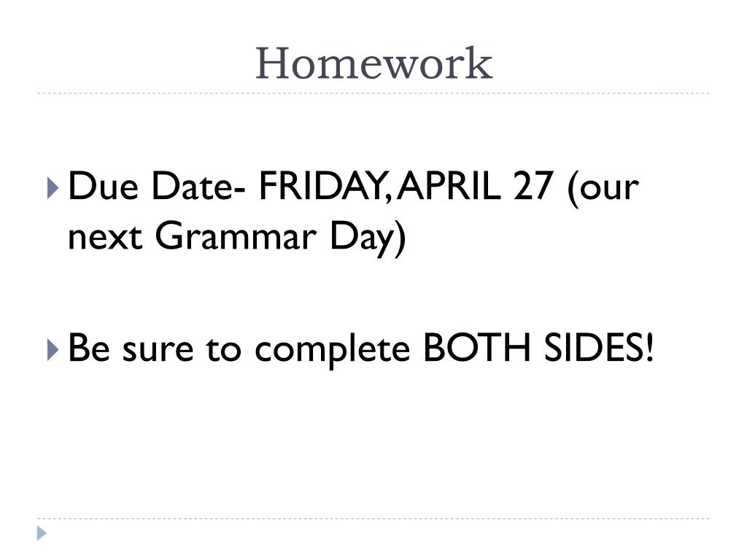747x560 pixels.
Task: Click the word "to" in second bullet
Action: pos(221,350)
